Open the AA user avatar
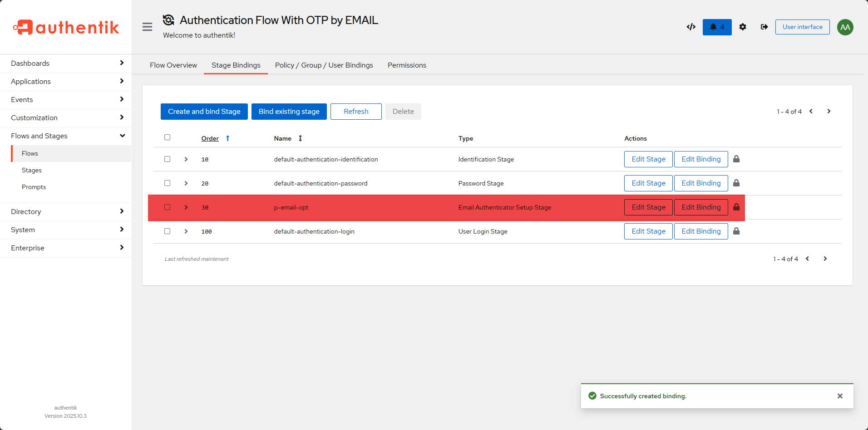 tap(845, 27)
